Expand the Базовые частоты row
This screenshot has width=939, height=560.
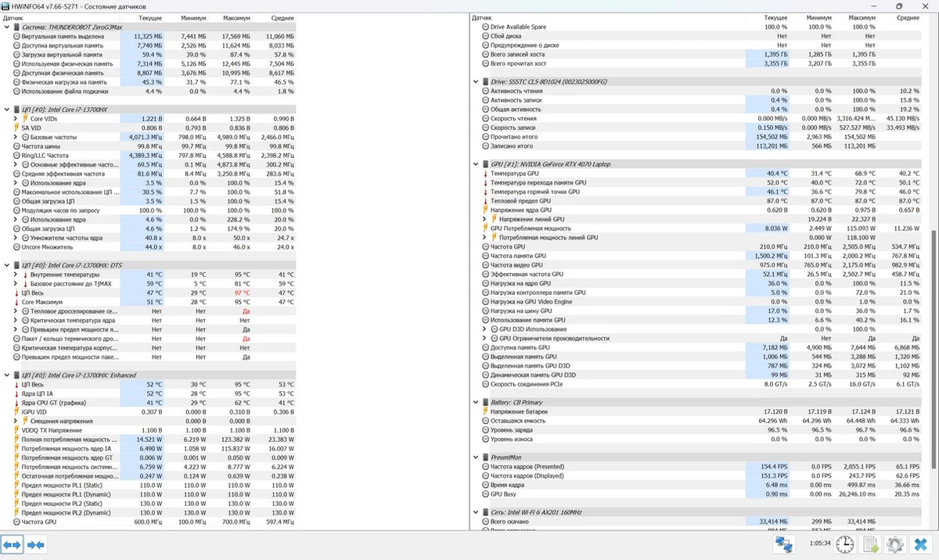(x=16, y=137)
